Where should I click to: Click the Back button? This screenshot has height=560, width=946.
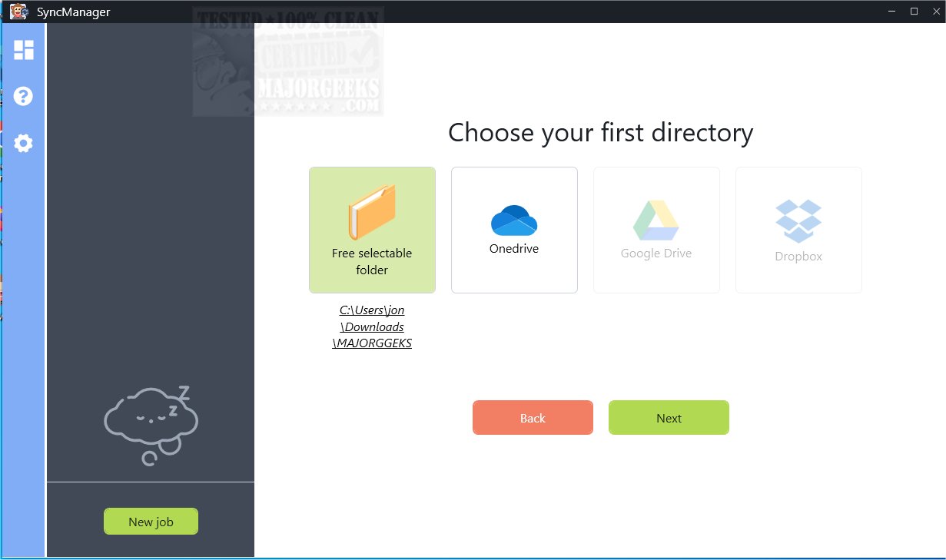533,418
